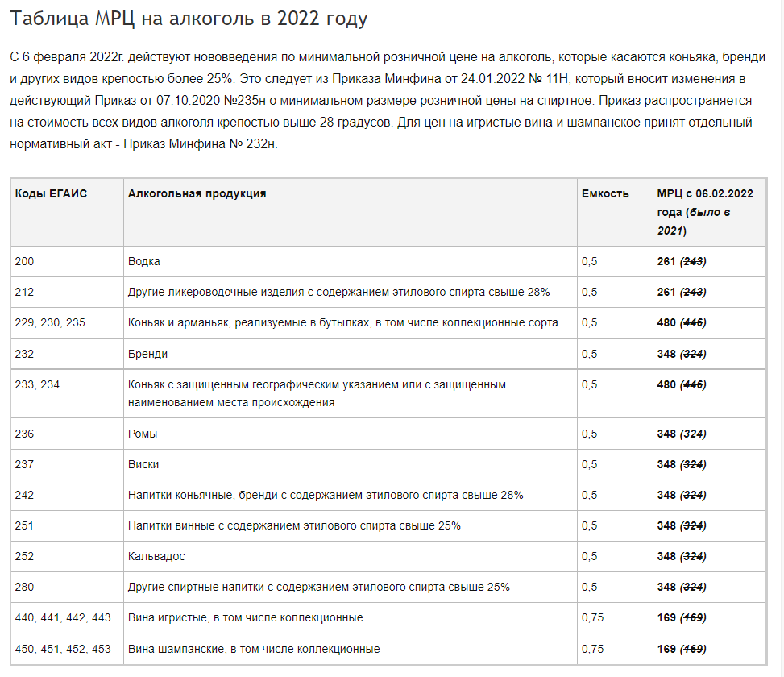The image size is (784, 677).
Task: Select volume '0,5' in the Ромы row
Action: point(615,434)
